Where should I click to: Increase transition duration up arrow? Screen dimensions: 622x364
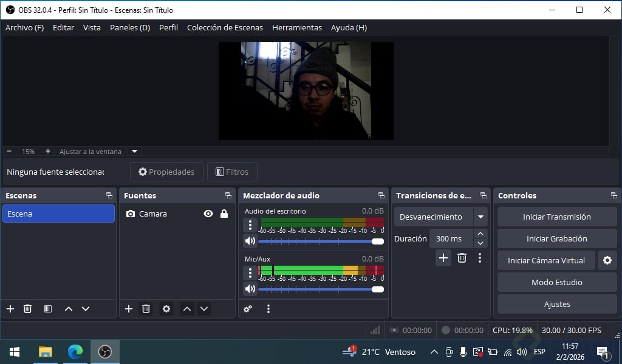(x=480, y=234)
